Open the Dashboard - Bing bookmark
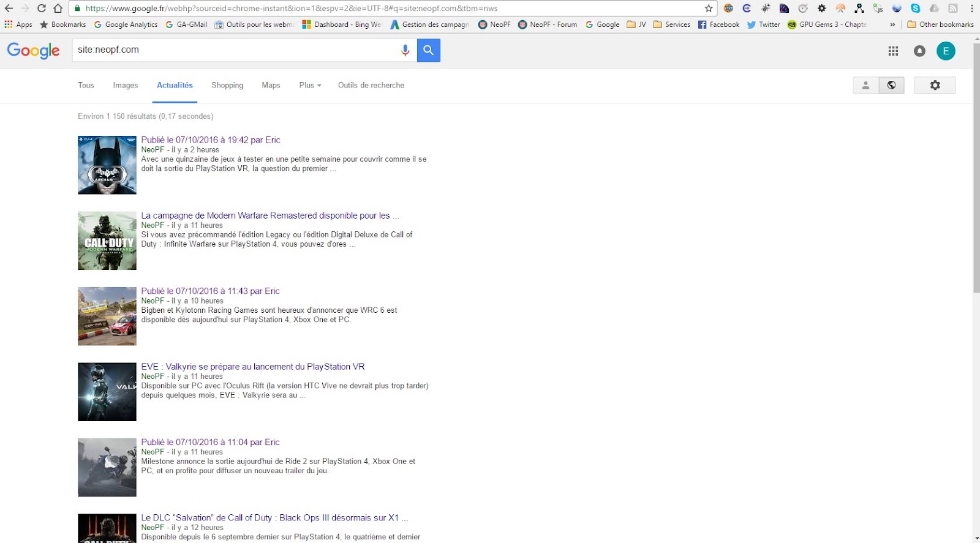The image size is (980, 543). (x=342, y=24)
